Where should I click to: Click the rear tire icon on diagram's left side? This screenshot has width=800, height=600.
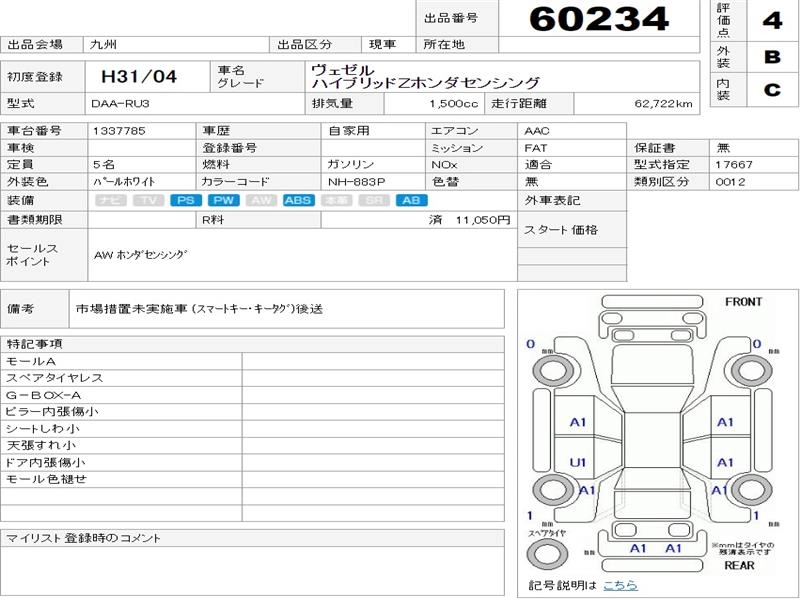coord(553,490)
